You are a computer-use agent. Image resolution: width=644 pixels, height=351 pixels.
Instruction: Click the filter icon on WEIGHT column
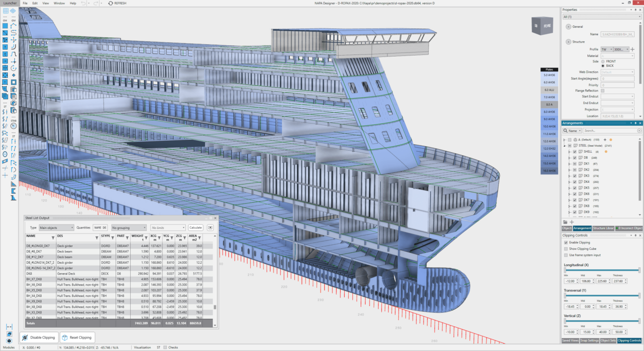tap(147, 238)
